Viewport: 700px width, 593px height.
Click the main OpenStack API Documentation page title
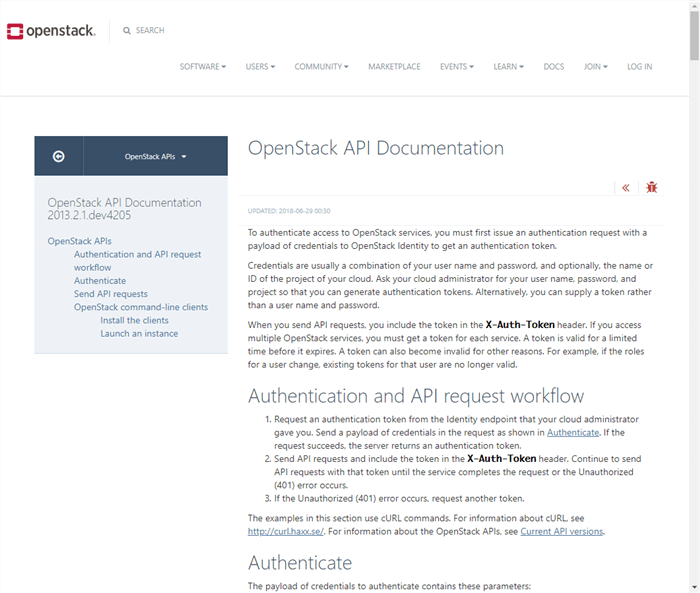pyautogui.click(x=376, y=148)
